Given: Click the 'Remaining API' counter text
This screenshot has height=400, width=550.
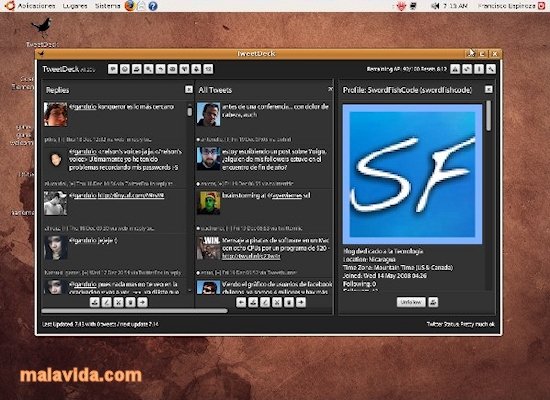Looking at the screenshot, I should click(x=407, y=69).
